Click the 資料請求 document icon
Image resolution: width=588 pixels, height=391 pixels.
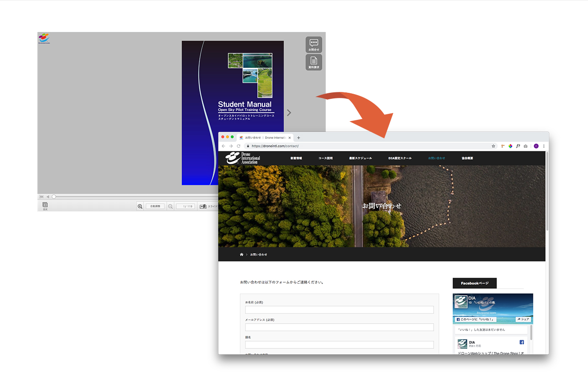(314, 62)
